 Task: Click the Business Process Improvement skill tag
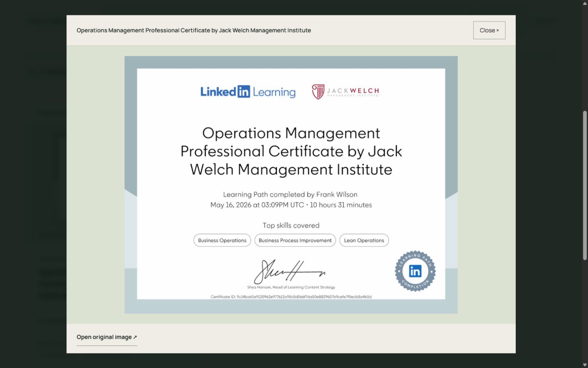[x=295, y=240]
